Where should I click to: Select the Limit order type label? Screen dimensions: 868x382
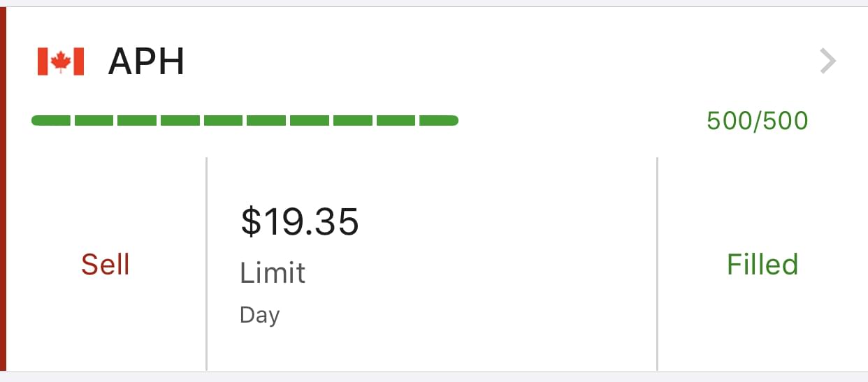(x=273, y=272)
